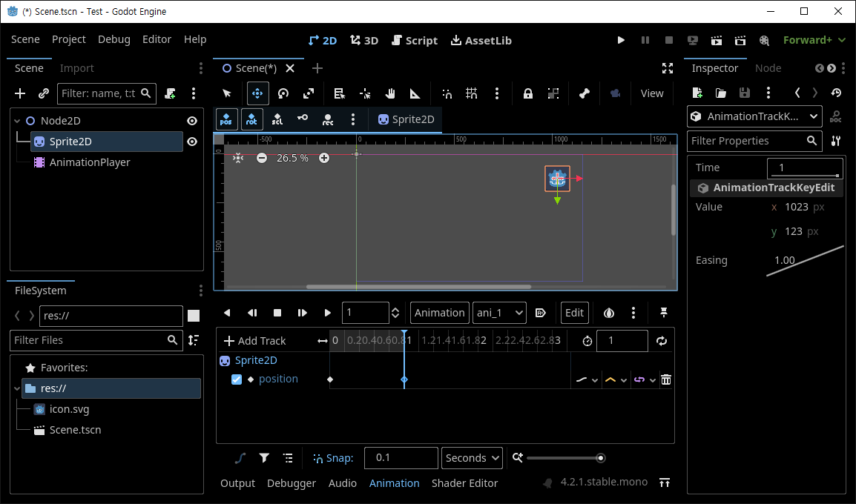The width and height of the screenshot is (856, 504).
Task: Open the list selectable nodes tool
Action: [x=340, y=93]
